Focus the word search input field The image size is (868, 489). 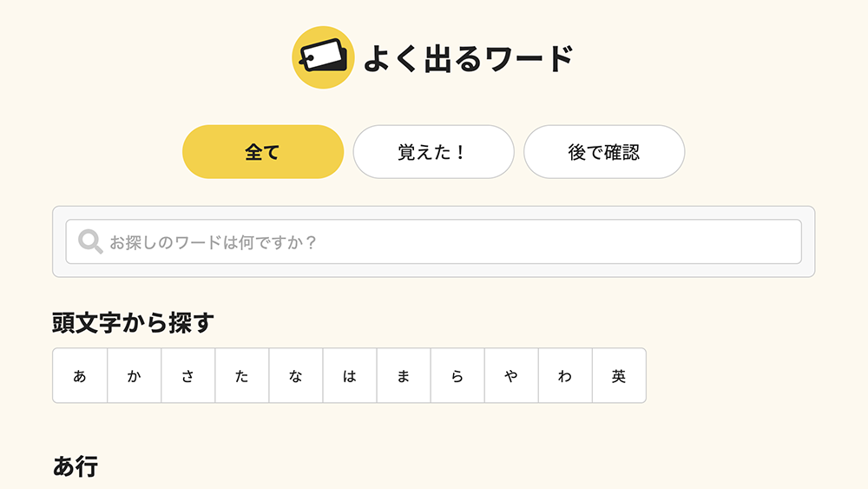coord(451,241)
